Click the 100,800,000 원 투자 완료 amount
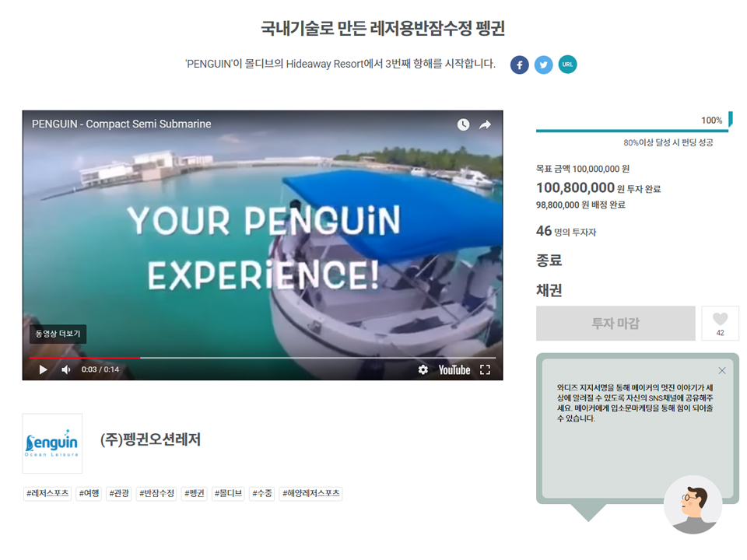Screen dimensions: 747x560 (598, 187)
